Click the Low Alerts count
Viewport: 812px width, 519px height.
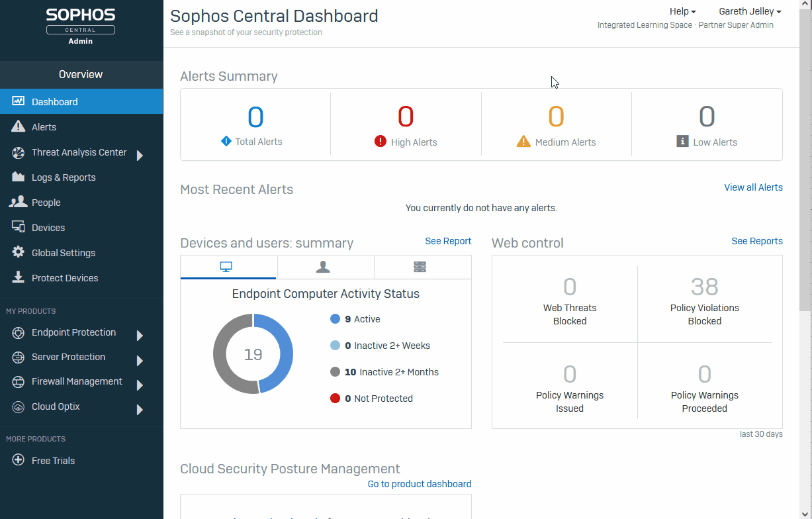pyautogui.click(x=707, y=117)
